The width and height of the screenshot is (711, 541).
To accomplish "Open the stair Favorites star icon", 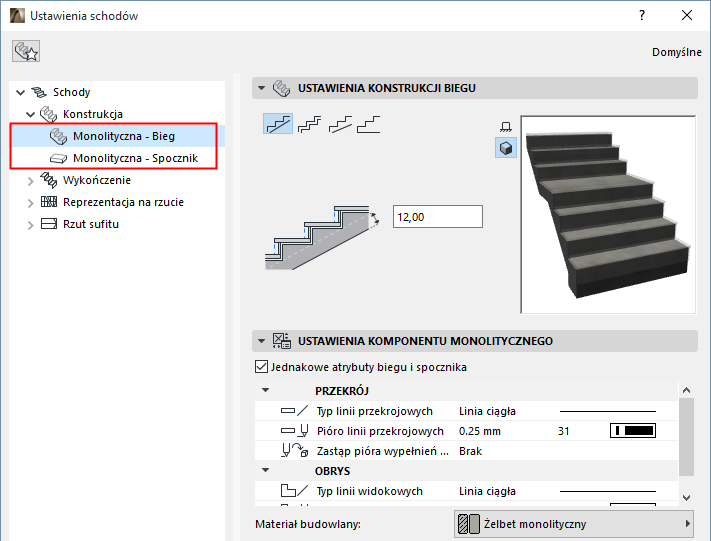I will (26, 51).
